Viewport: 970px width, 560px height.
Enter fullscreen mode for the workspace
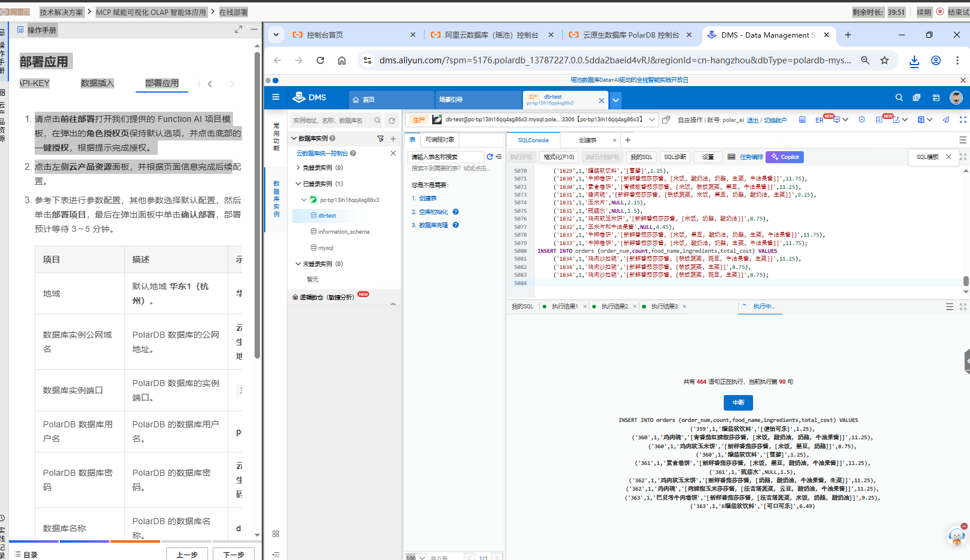pyautogui.click(x=963, y=120)
